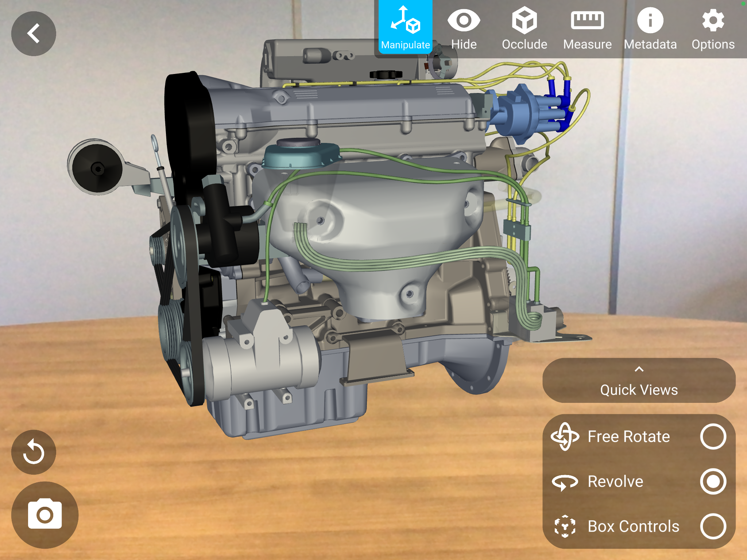
Task: Expand the Quick Views panel
Action: pos(639,389)
